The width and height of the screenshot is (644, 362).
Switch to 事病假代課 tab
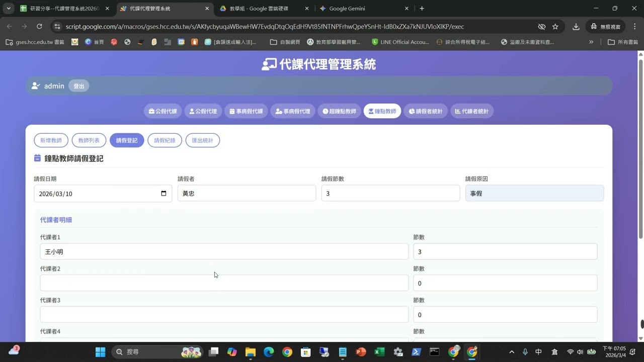click(246, 111)
